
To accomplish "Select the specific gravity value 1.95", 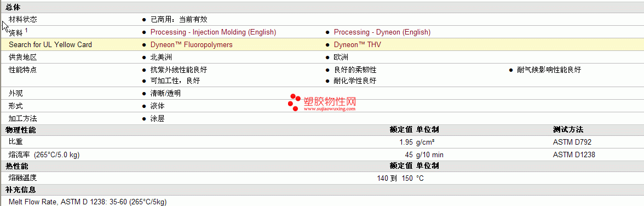I will tap(406, 142).
